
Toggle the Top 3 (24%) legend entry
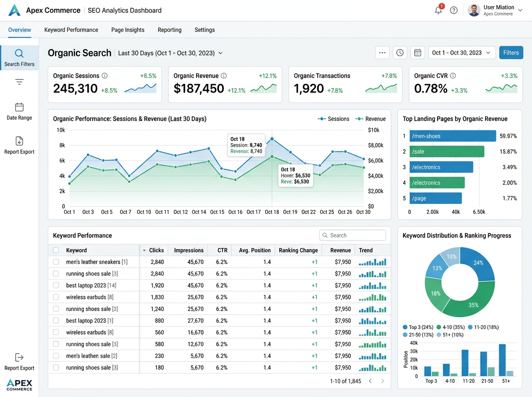[418, 327]
